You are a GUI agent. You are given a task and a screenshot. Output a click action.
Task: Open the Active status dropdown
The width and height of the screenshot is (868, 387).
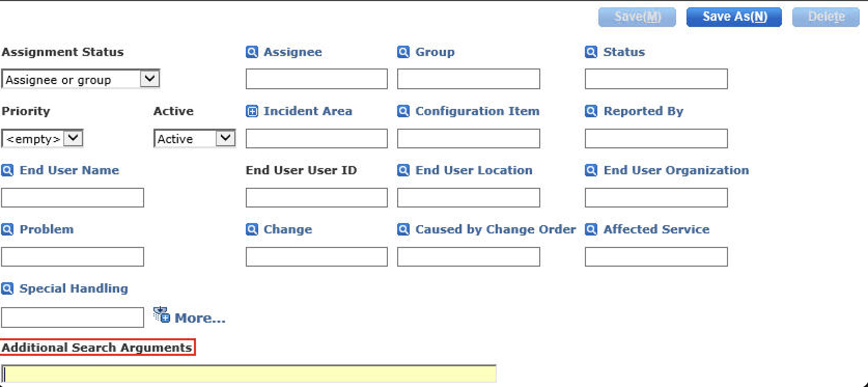[225, 138]
